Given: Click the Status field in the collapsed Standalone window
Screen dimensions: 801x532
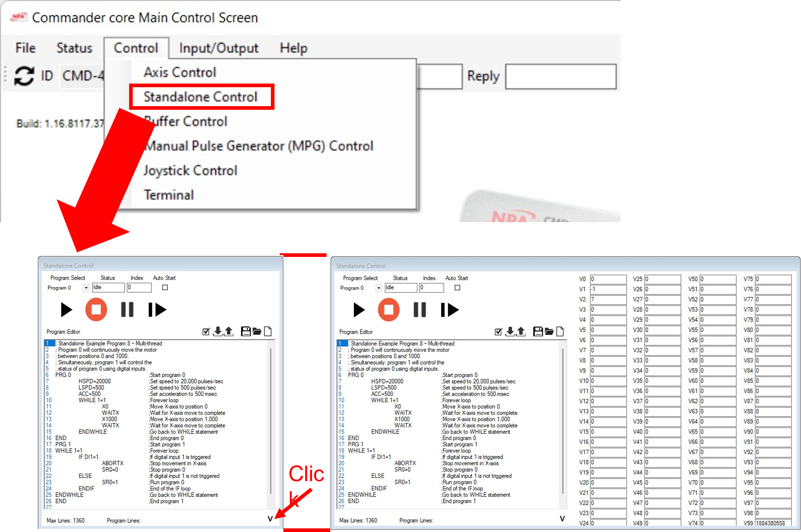Looking at the screenshot, I should [108, 287].
